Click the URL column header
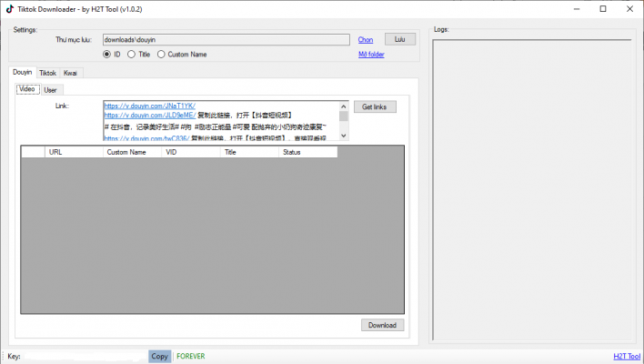 [74, 152]
